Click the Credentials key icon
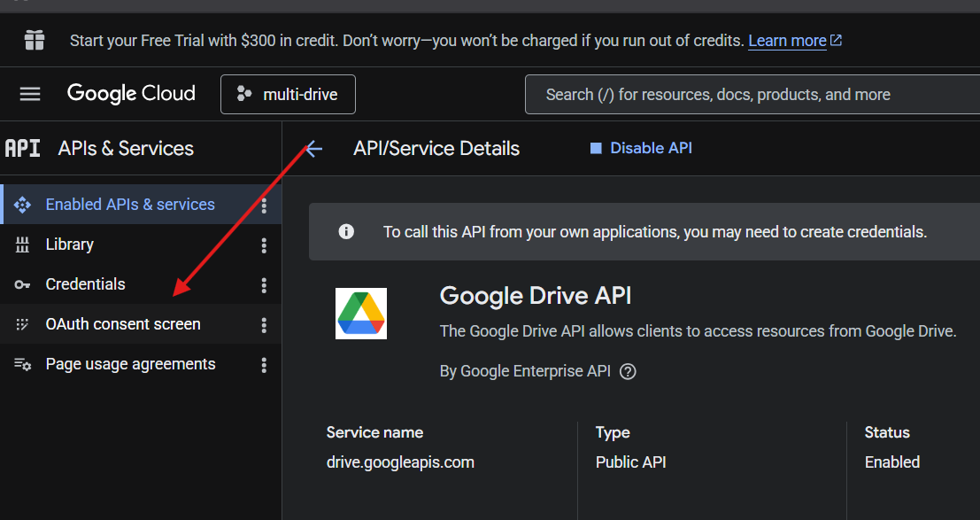The image size is (980, 520). [x=22, y=284]
